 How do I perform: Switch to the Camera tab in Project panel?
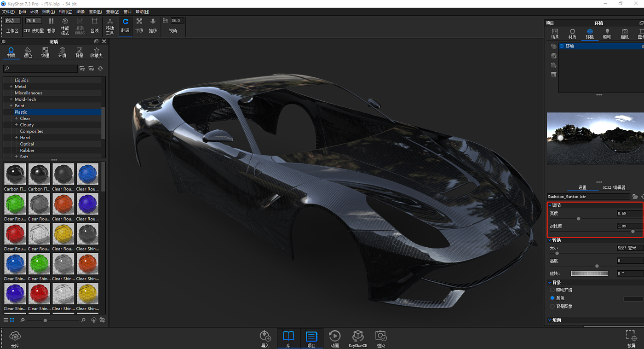[x=625, y=34]
